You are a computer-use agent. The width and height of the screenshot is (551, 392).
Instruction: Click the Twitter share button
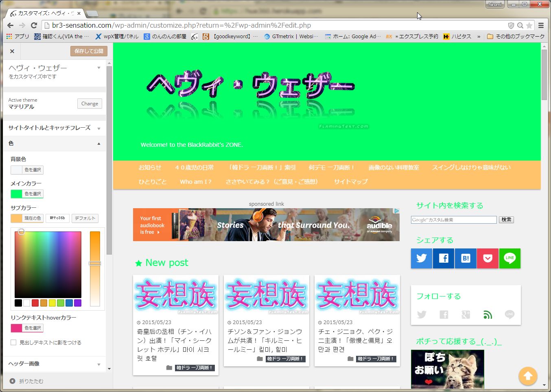(422, 258)
